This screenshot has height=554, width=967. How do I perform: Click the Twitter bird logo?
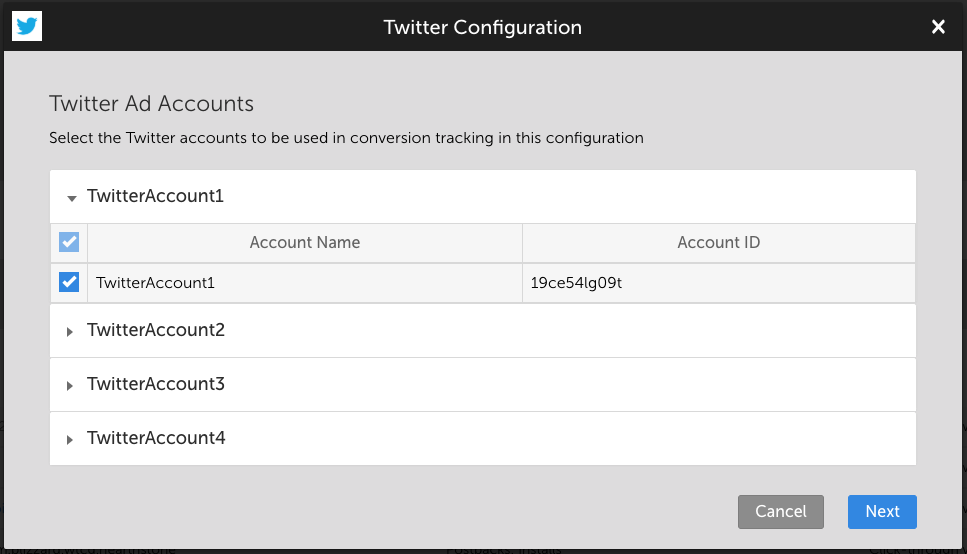pyautogui.click(x=27, y=27)
